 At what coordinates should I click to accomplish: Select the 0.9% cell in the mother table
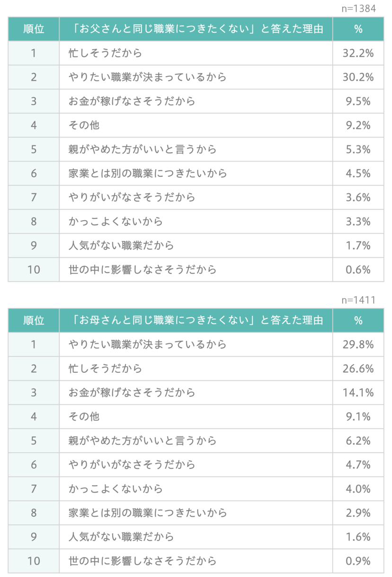358,561
